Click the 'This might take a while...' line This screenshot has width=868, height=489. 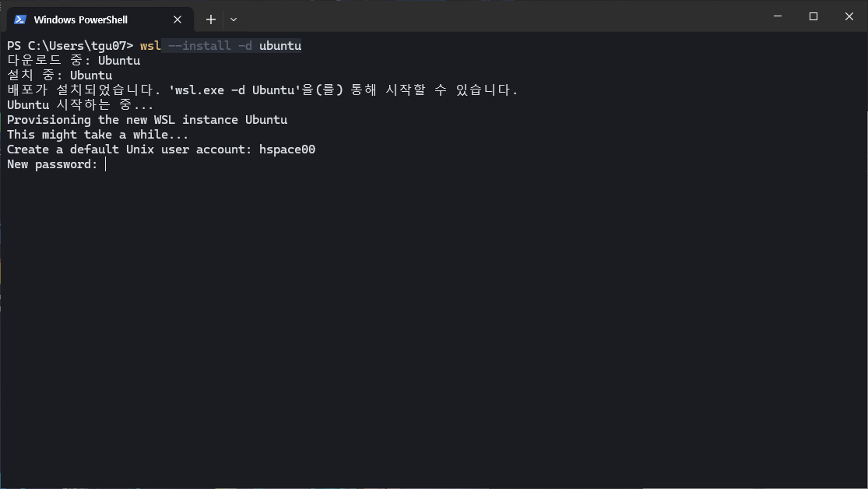(x=98, y=135)
